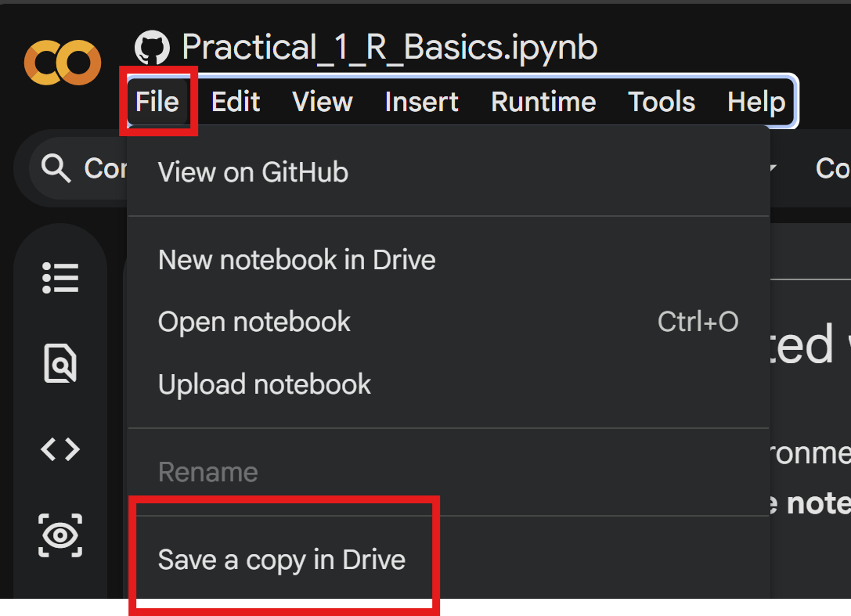Click the Colab logo icon
The image size is (851, 616).
click(62, 63)
